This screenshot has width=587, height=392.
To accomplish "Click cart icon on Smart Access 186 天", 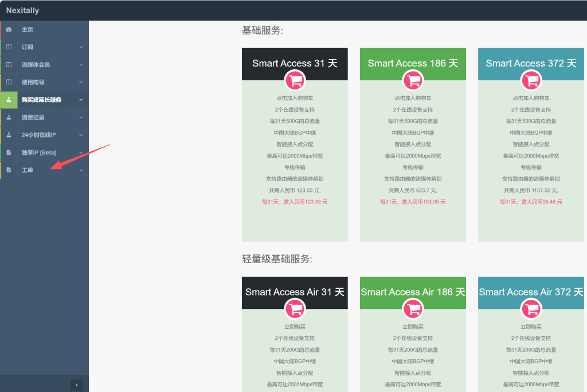I will coord(413,80).
